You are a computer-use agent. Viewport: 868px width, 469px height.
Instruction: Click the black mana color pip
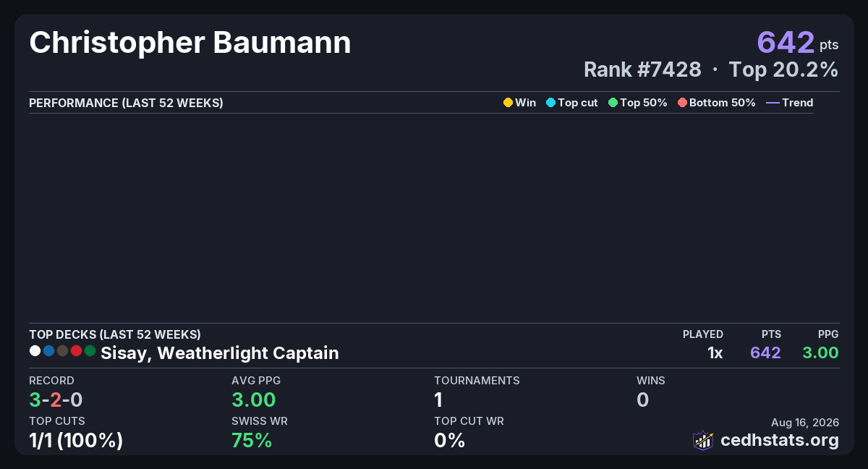coord(62,351)
